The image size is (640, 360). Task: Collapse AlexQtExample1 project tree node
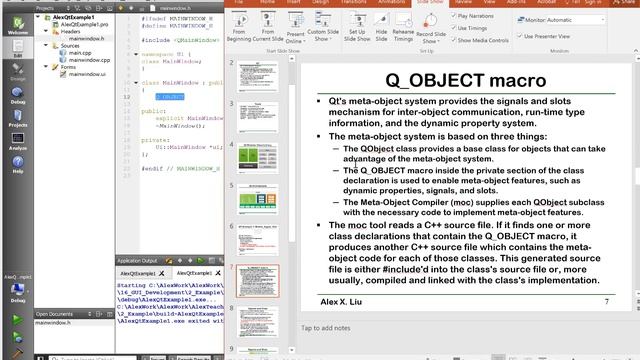pos(38,17)
